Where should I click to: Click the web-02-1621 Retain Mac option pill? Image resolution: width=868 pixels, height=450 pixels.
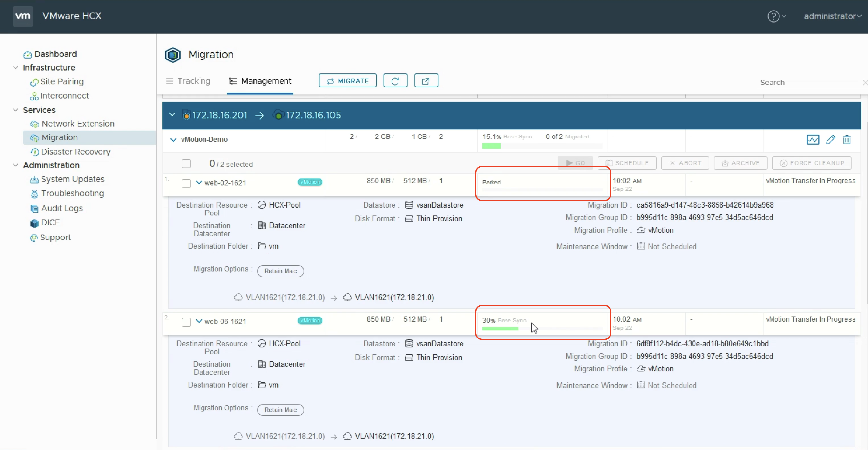[x=280, y=271]
